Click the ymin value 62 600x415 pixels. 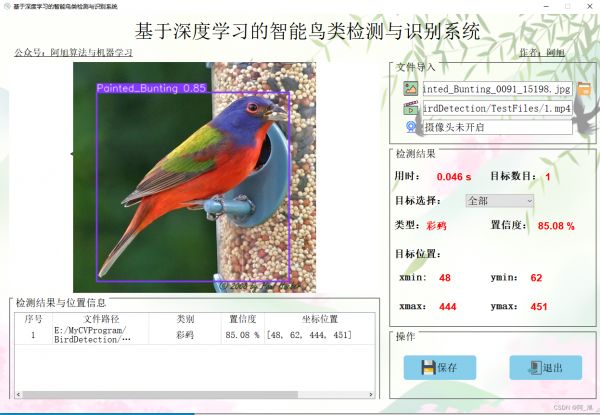point(536,277)
